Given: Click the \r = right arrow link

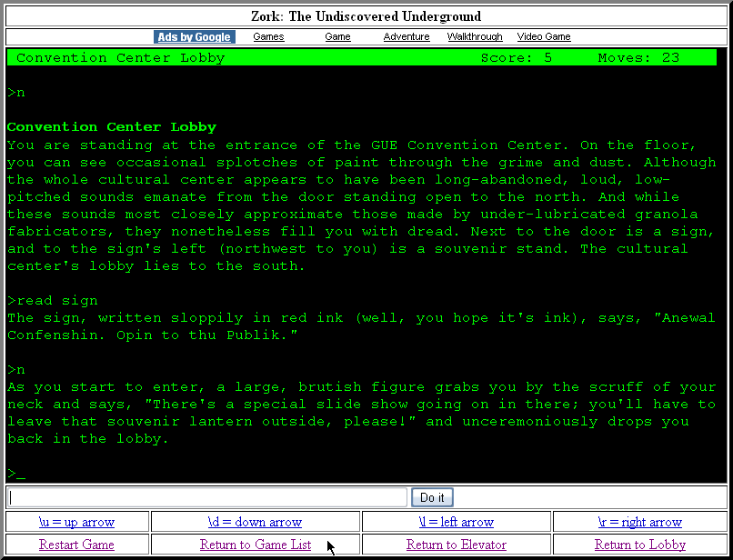Looking at the screenshot, I should [639, 522].
